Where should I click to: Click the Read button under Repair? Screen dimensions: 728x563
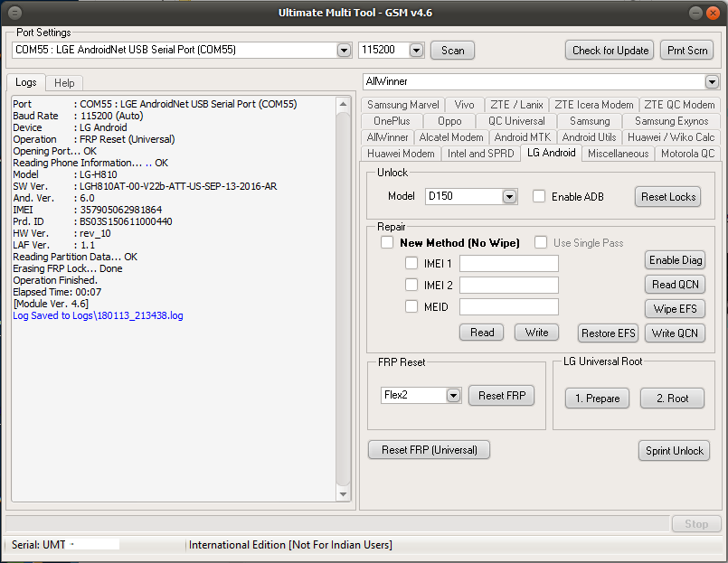(x=481, y=333)
